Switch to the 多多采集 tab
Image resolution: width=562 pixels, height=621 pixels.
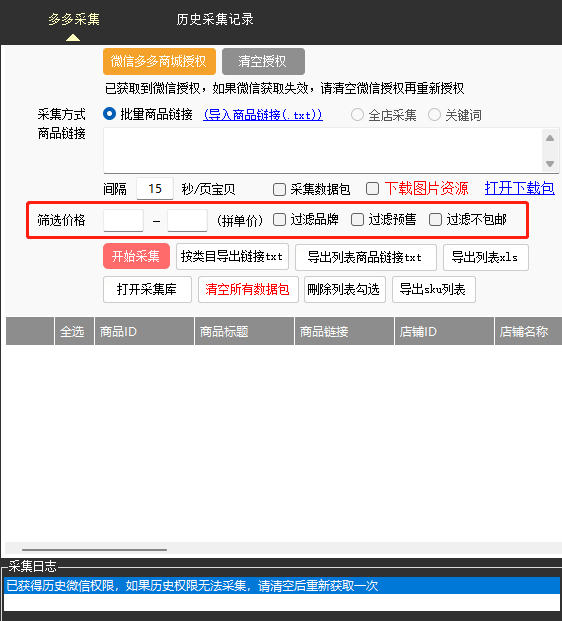(x=74, y=19)
